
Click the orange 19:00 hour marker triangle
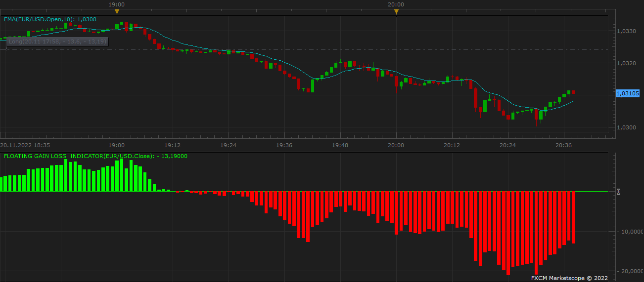[117, 11]
